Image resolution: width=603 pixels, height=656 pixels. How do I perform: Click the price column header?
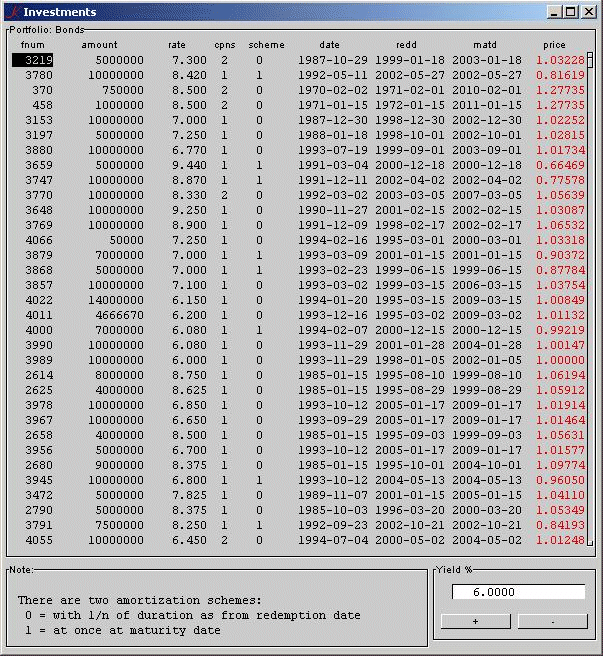pyautogui.click(x=554, y=45)
